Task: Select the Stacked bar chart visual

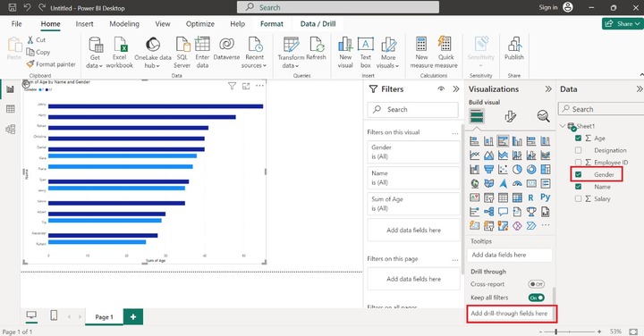Action: pyautogui.click(x=474, y=141)
